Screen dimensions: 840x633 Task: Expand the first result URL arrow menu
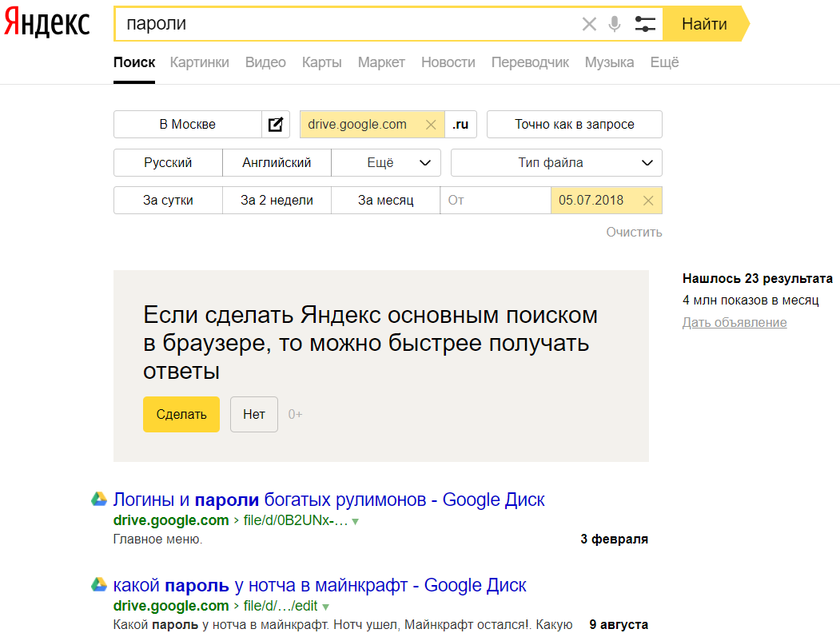356,521
